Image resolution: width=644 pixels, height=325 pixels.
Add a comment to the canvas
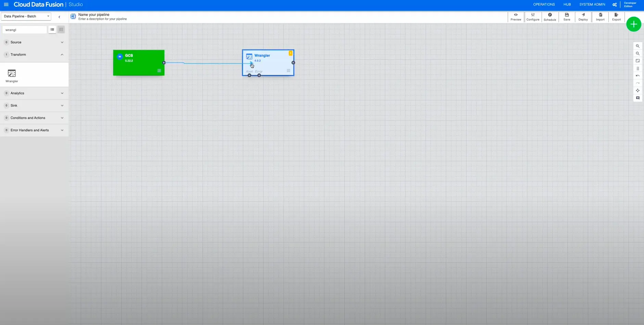click(x=637, y=98)
